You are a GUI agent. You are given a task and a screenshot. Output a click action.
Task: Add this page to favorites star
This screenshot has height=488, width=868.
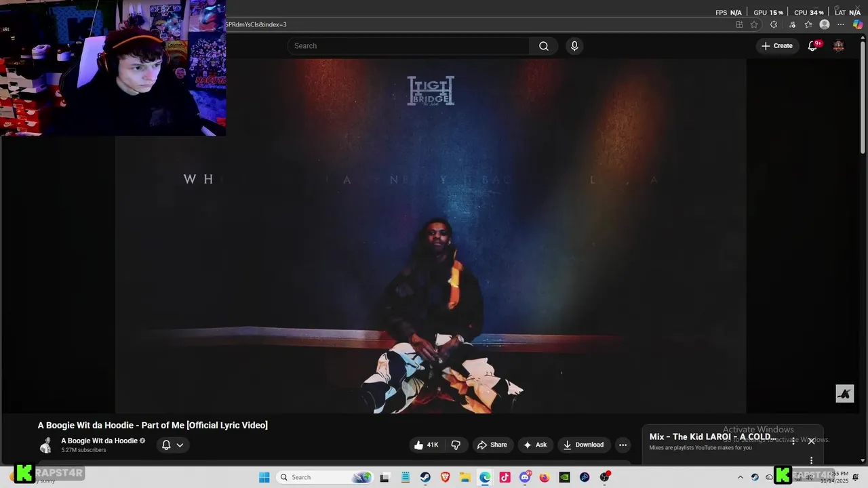pyautogui.click(x=754, y=24)
